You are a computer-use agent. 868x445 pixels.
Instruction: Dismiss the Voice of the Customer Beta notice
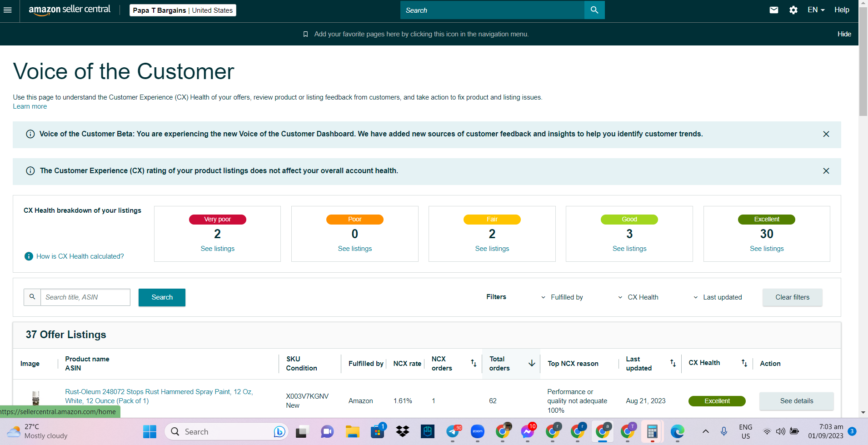point(826,134)
